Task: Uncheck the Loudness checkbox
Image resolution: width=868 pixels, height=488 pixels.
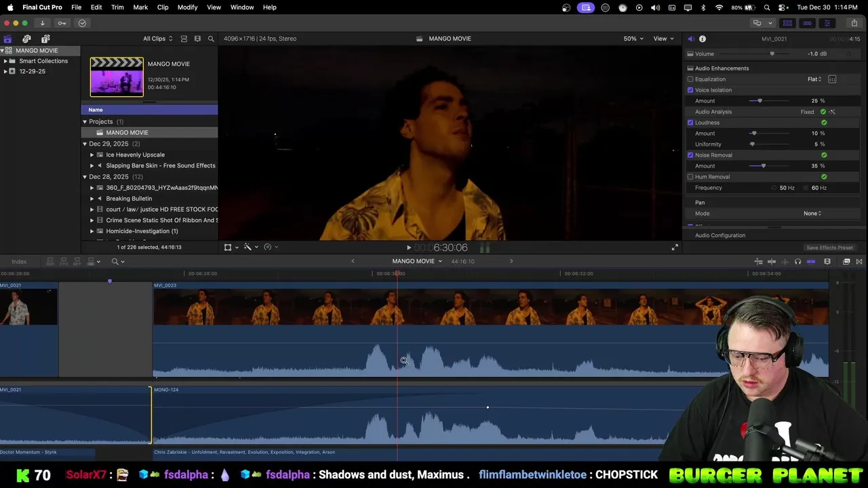Action: (690, 123)
